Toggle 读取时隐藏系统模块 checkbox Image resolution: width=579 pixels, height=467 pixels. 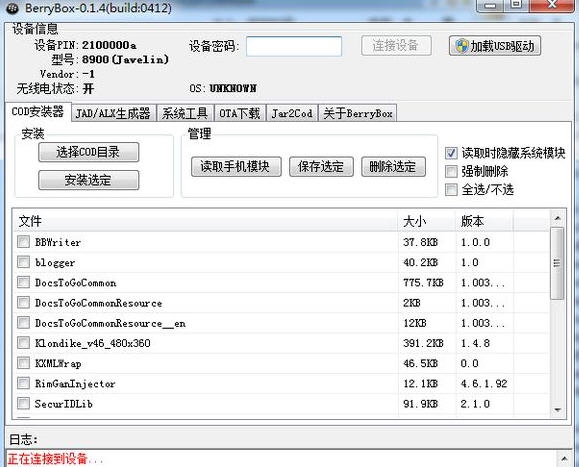coord(451,153)
